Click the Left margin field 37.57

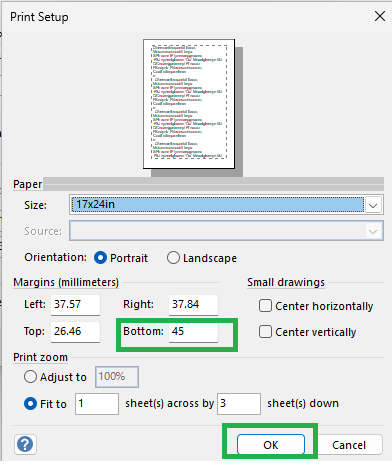point(75,305)
